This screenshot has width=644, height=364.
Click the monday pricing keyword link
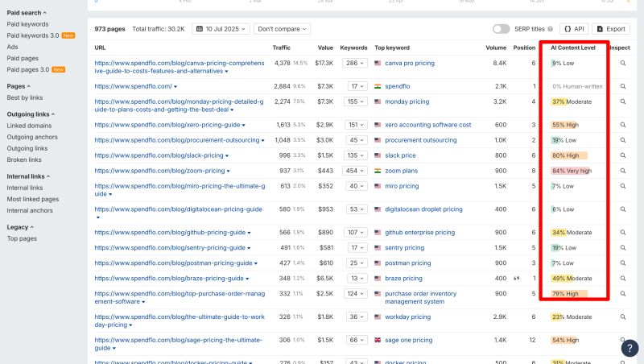tap(407, 101)
